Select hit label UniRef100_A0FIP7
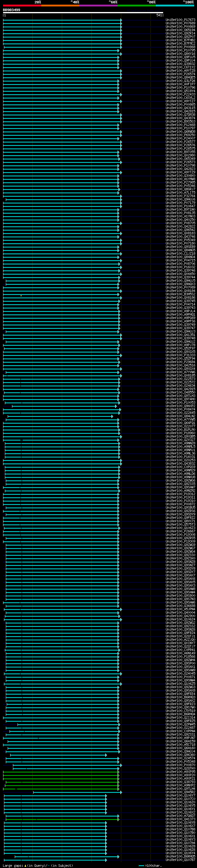The height and width of the screenshot is (868, 197). (x=180, y=84)
